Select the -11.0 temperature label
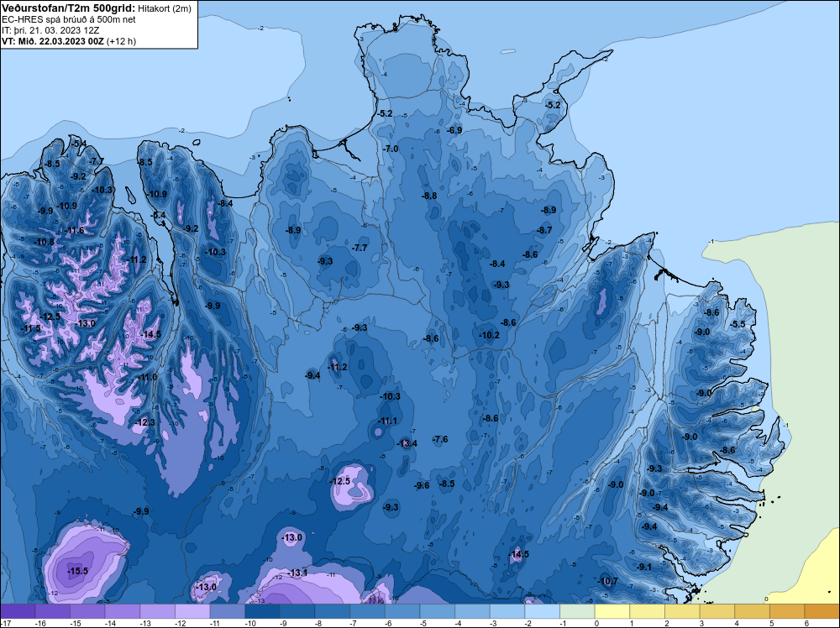 pyautogui.click(x=147, y=377)
